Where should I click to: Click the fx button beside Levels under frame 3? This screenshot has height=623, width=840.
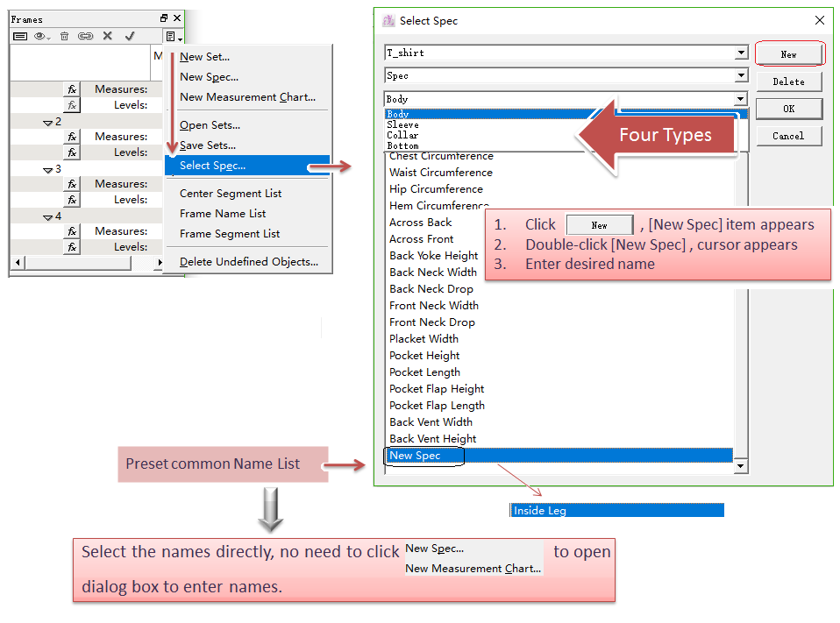click(72, 200)
